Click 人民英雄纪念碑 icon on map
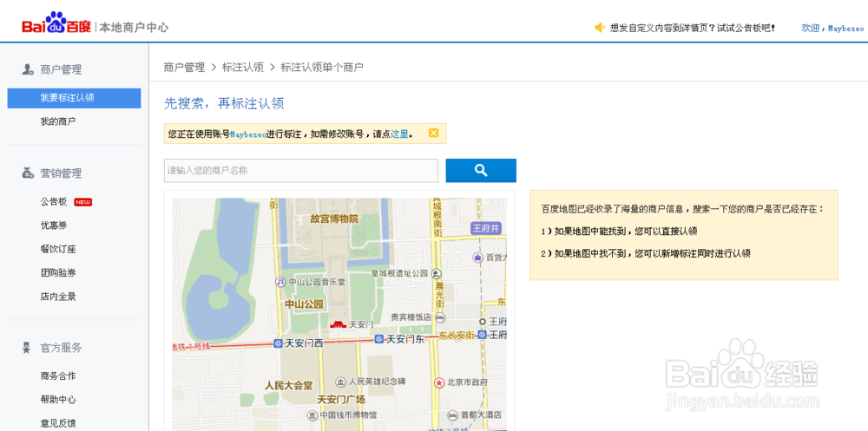Viewport: 868px width, 431px height. [341, 382]
